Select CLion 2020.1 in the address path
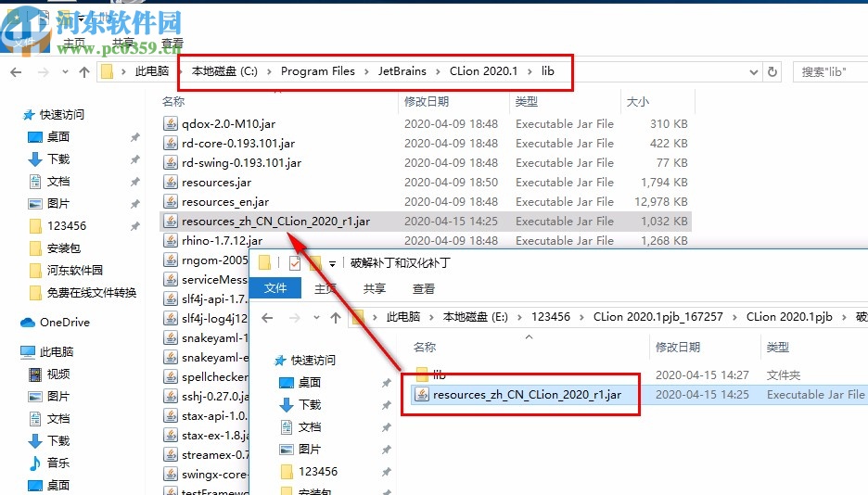The width and height of the screenshot is (868, 495). [483, 71]
